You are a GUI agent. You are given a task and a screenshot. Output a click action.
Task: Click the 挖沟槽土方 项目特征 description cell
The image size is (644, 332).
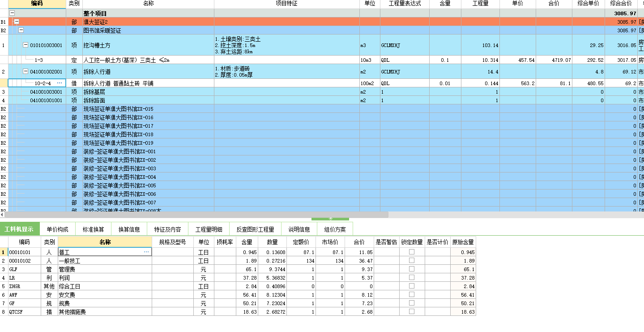pyautogui.click(x=286, y=45)
